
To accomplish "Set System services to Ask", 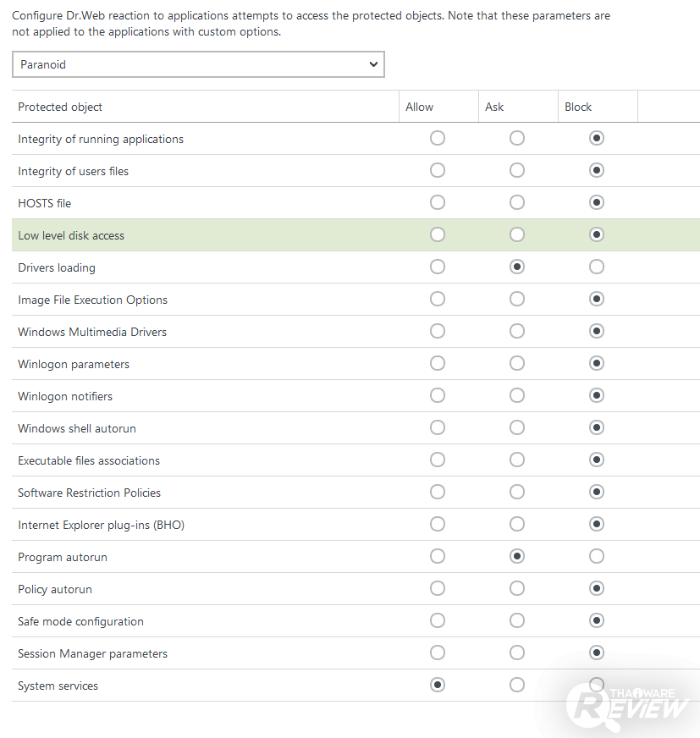I will point(517,685).
